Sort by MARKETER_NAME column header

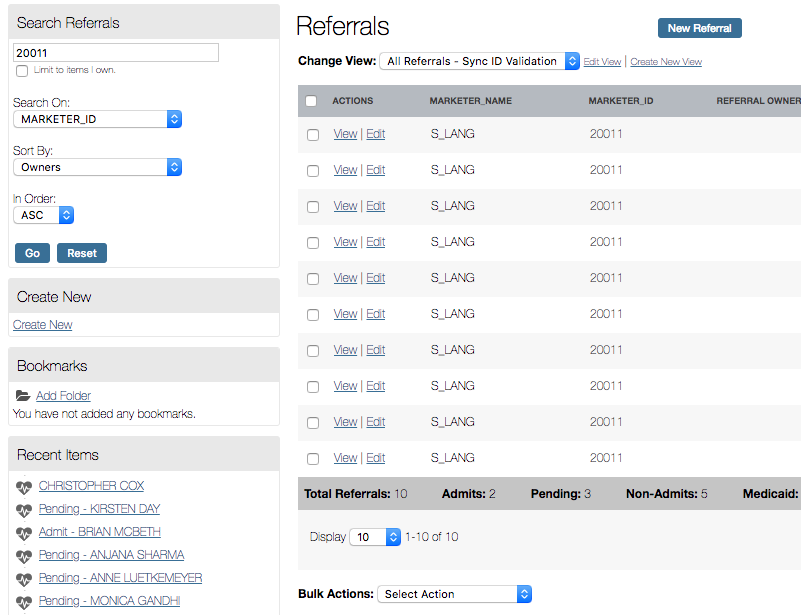pyautogui.click(x=470, y=101)
